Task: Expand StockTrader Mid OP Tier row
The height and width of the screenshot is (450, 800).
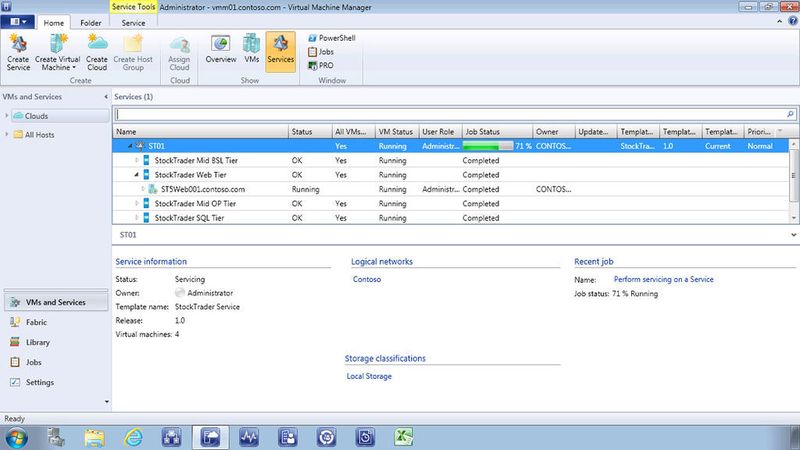Action: tap(136, 203)
